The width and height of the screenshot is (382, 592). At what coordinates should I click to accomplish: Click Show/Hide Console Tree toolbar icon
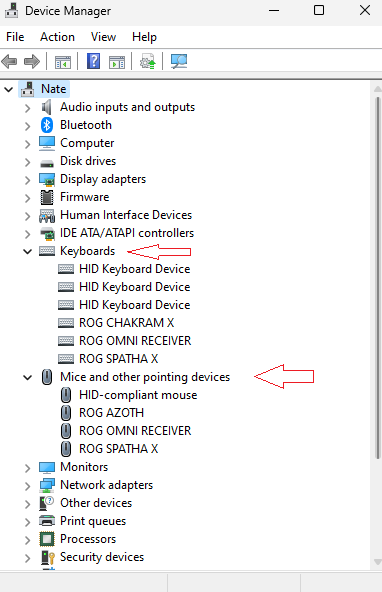click(x=63, y=62)
